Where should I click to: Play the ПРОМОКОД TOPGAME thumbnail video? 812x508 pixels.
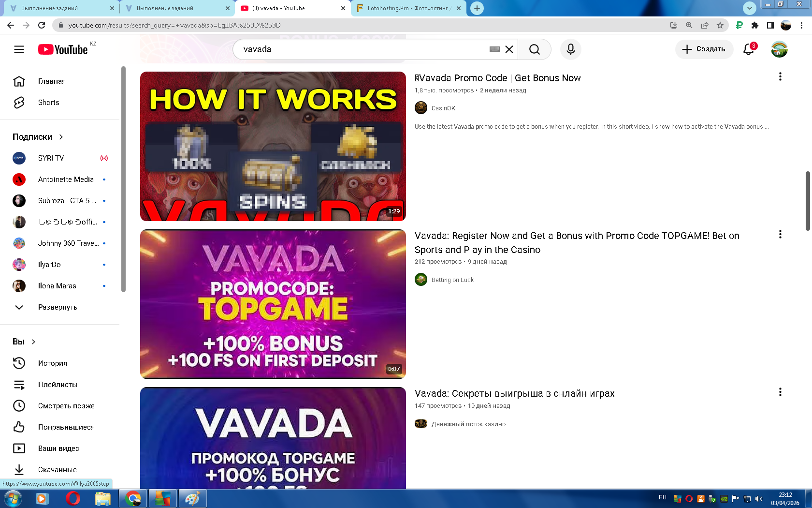point(273,438)
